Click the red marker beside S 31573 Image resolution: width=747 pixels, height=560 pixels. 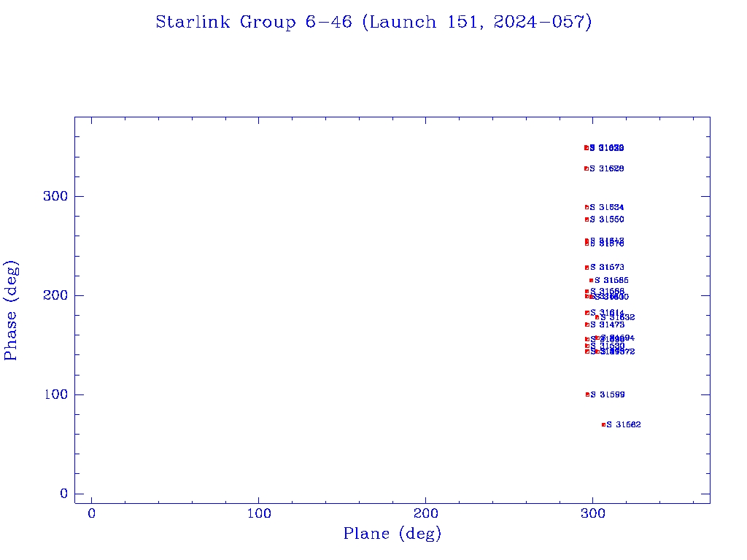pos(587,268)
